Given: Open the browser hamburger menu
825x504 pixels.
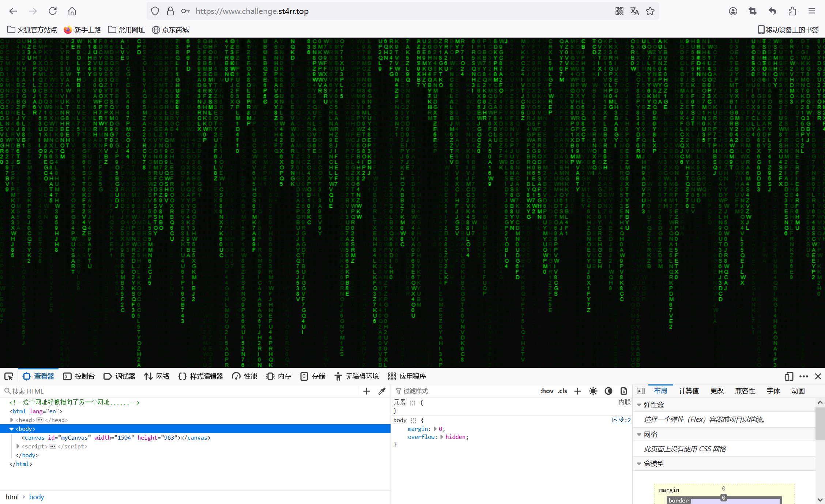Looking at the screenshot, I should coord(812,11).
